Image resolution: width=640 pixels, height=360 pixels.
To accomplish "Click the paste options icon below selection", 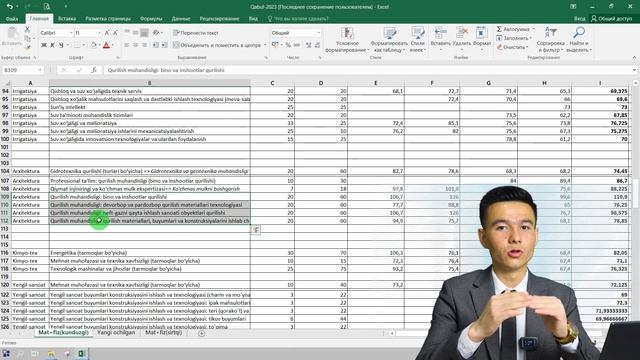I will tap(256, 230).
